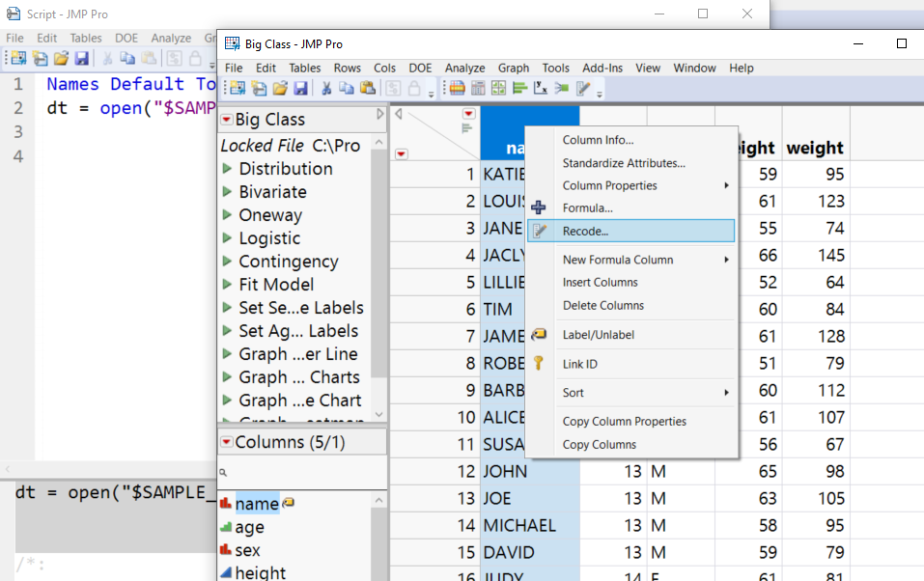Click New Script icon in Script window toolbar
This screenshot has height=581, width=924.
[41, 58]
